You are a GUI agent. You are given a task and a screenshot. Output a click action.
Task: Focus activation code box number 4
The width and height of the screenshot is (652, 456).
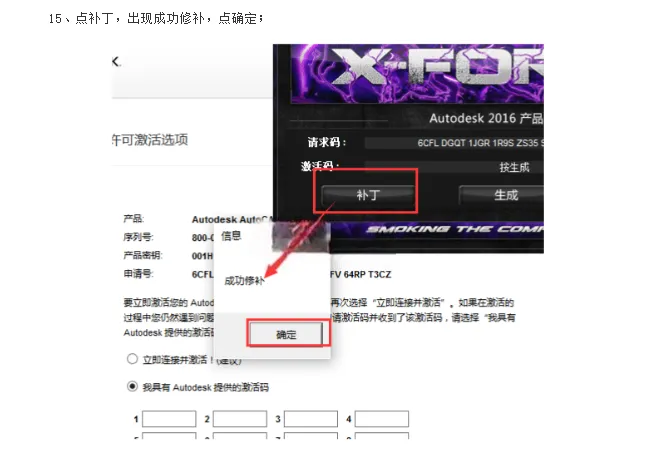tap(382, 419)
